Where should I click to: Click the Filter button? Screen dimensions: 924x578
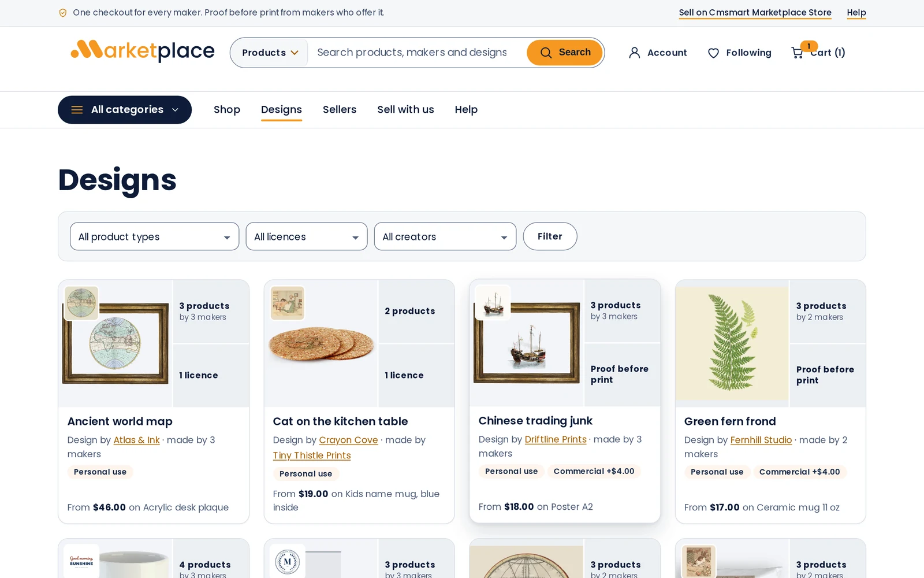(x=550, y=236)
